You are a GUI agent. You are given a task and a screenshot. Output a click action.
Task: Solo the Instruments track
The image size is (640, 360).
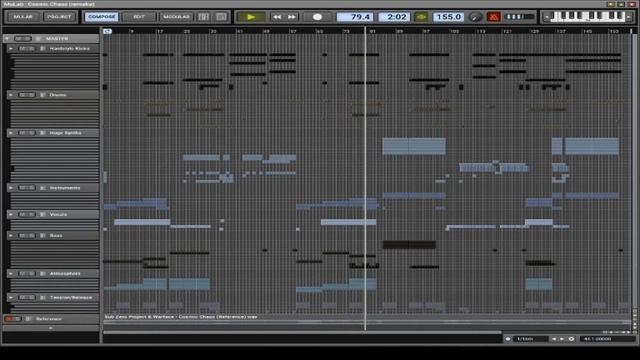(x=31, y=188)
